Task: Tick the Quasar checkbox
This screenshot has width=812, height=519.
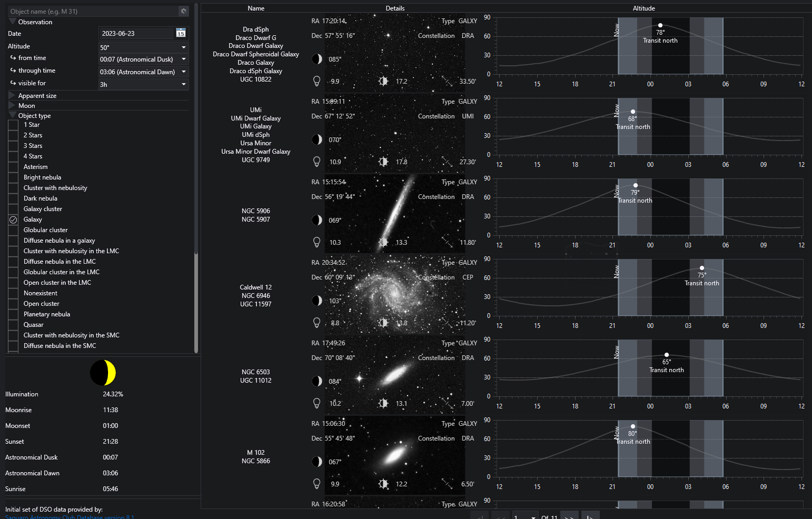Action: tap(13, 325)
